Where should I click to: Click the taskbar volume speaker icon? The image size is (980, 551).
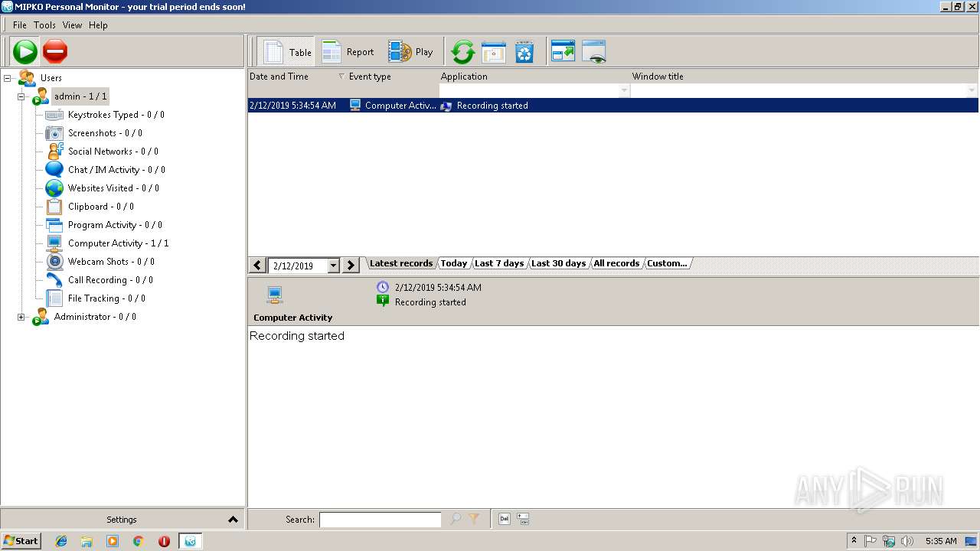(x=908, y=541)
